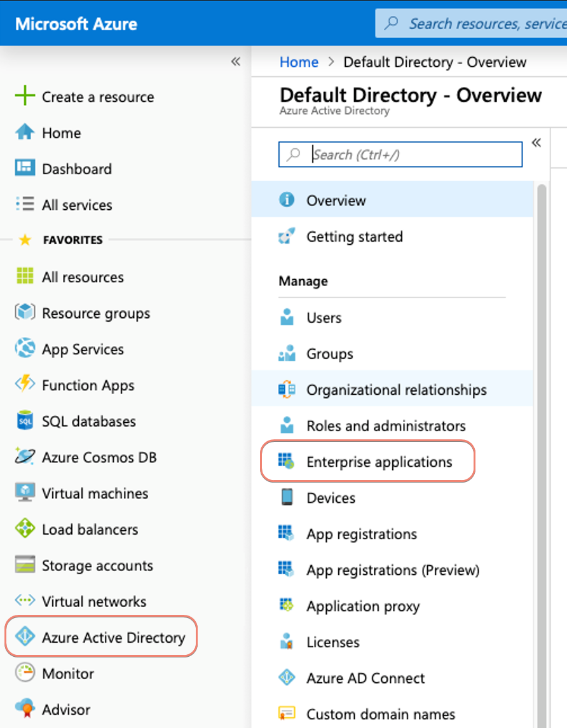Click the Home house icon in sidebar
The height and width of the screenshot is (728, 567).
25,132
